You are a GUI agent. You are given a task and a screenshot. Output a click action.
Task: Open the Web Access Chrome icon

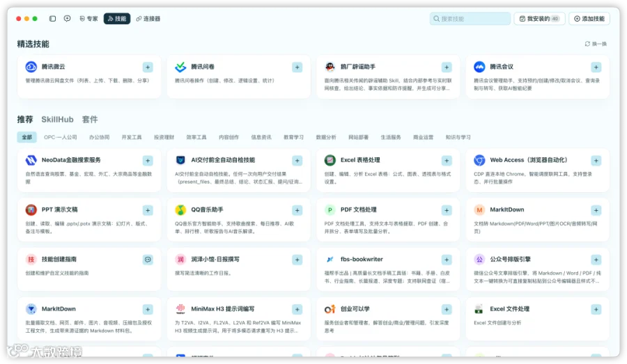point(479,160)
